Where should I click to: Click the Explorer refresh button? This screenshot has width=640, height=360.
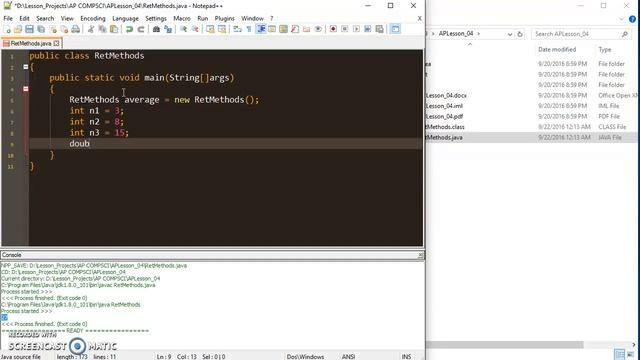tap(520, 34)
